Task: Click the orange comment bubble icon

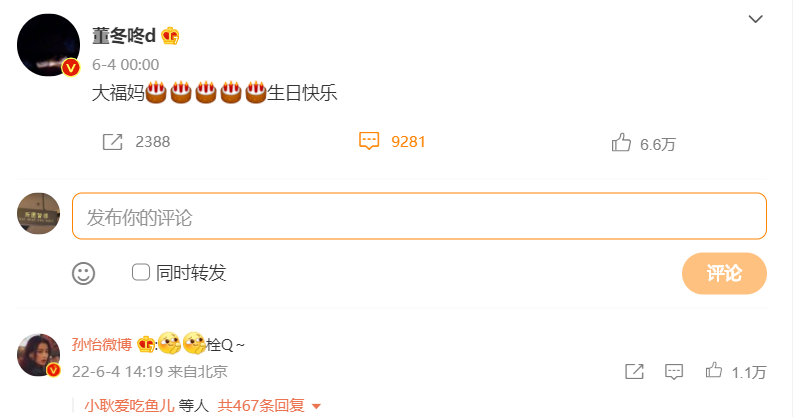Action: 369,141
